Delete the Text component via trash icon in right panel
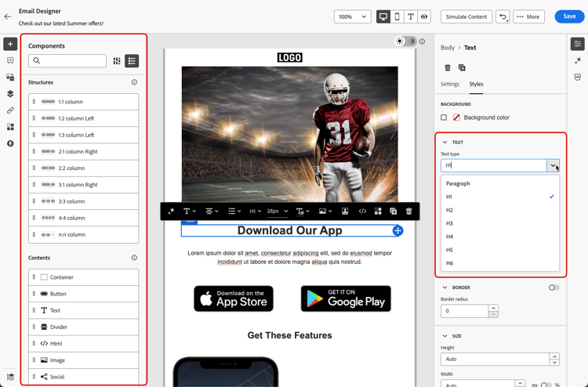Screen dimensions: 588x387 click(x=448, y=68)
